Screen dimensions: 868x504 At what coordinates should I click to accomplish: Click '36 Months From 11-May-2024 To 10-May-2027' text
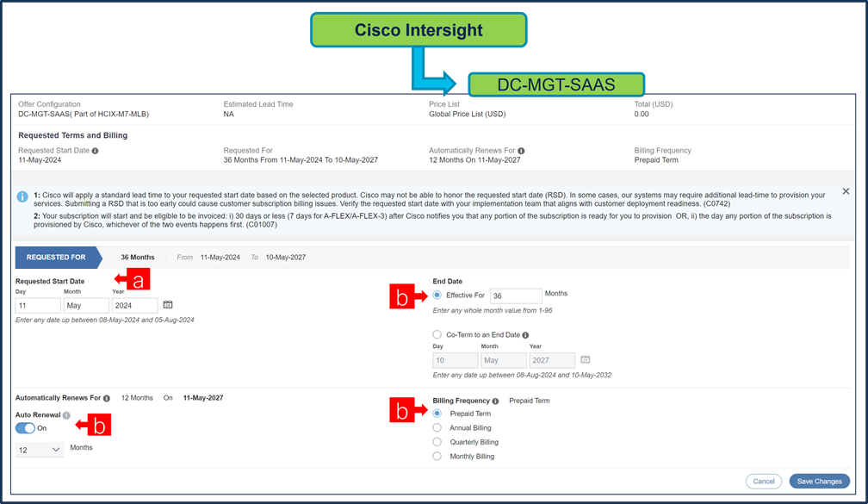tap(301, 160)
